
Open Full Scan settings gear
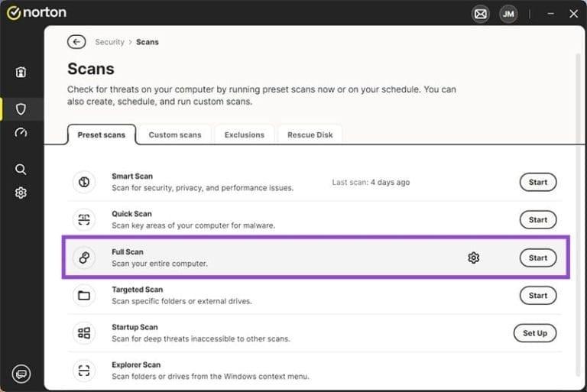pyautogui.click(x=474, y=258)
